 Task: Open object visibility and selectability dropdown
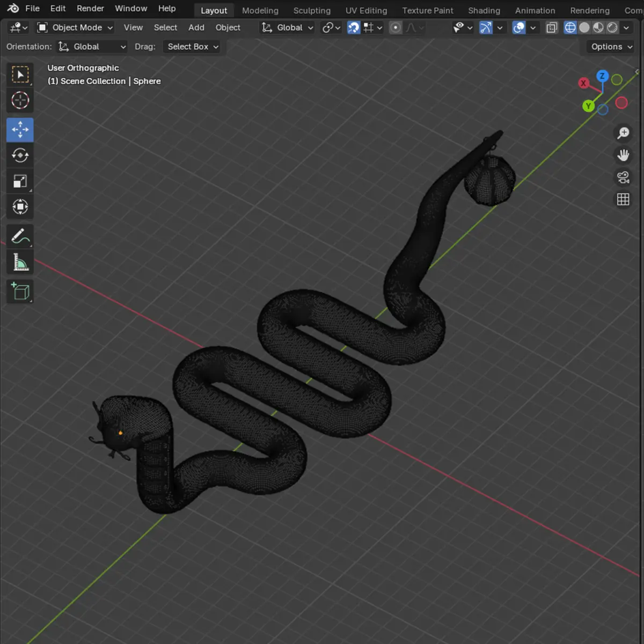click(x=463, y=27)
